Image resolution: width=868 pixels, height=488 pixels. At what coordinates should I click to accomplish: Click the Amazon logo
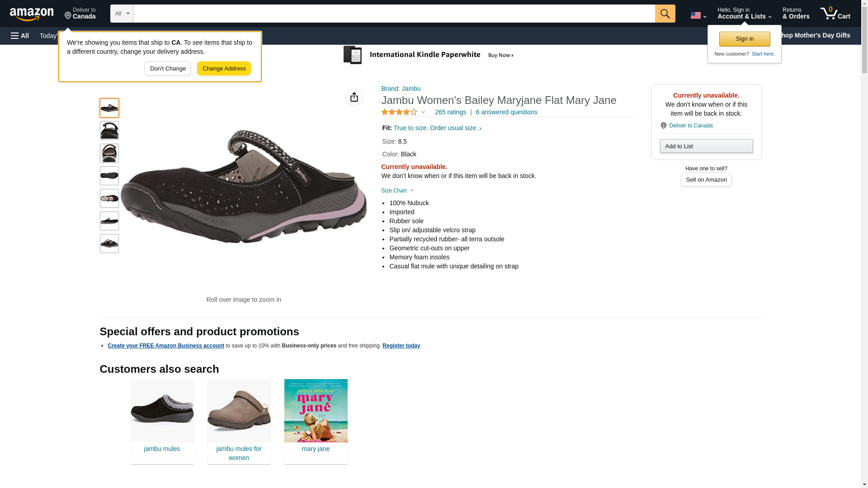32,14
